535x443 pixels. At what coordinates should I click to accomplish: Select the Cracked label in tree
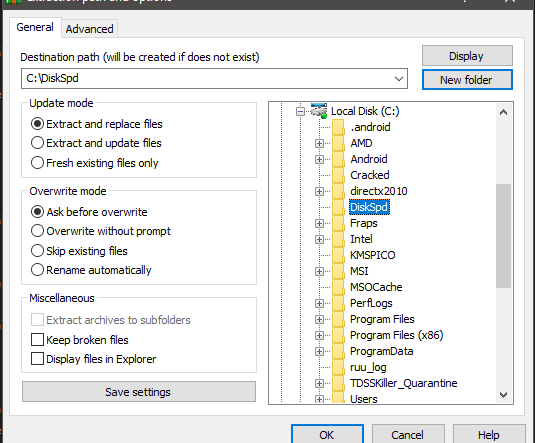370,175
